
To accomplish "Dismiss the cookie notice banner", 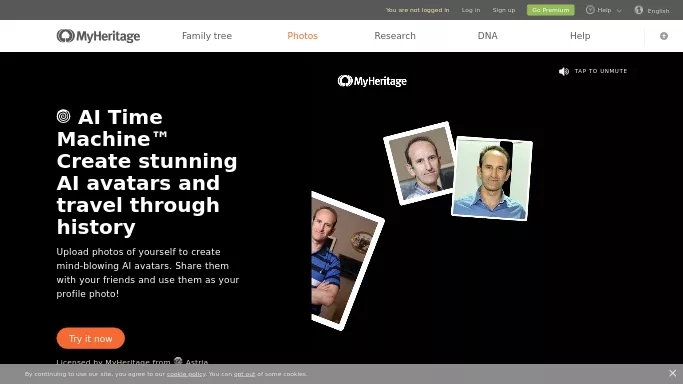I will pos(673,373).
